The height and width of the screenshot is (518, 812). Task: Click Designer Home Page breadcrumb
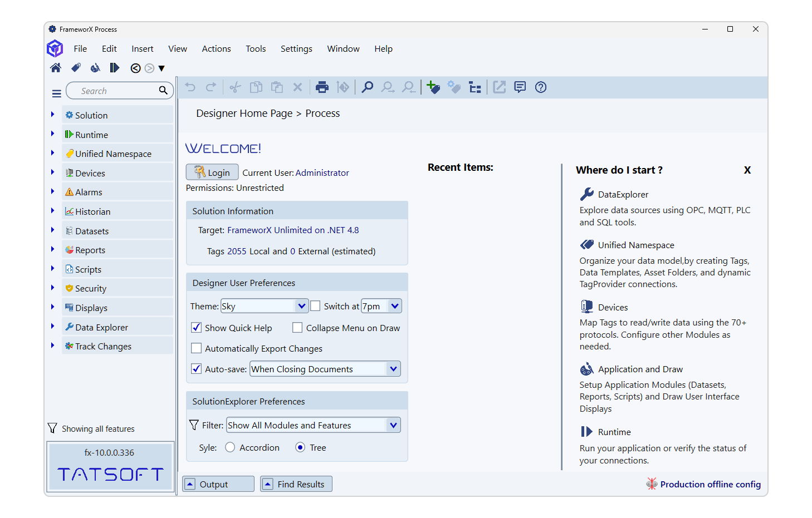coord(244,114)
